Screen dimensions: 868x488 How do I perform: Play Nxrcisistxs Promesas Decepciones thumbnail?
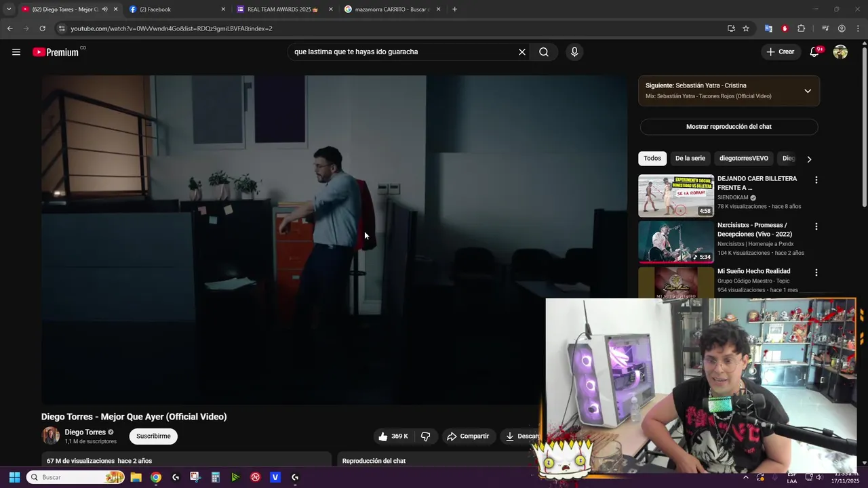676,241
